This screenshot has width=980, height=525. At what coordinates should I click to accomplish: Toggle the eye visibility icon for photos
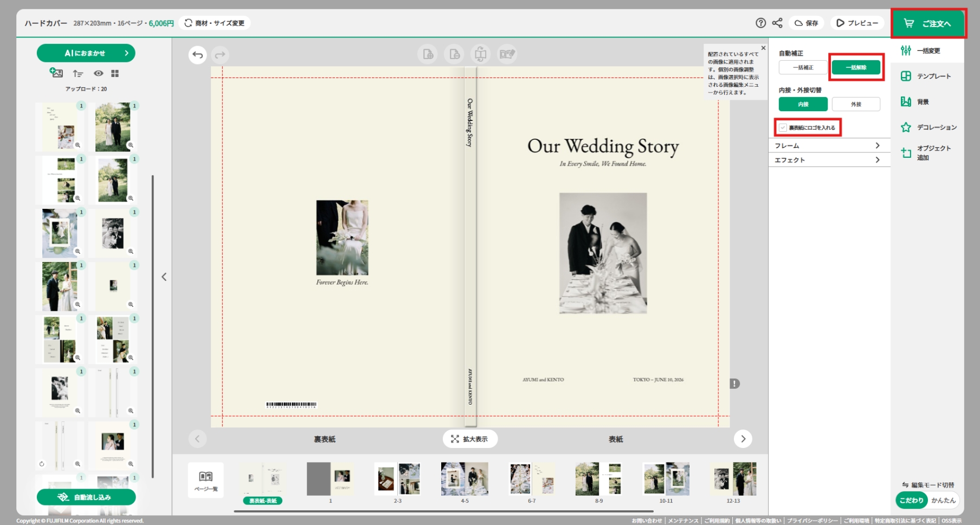(98, 73)
